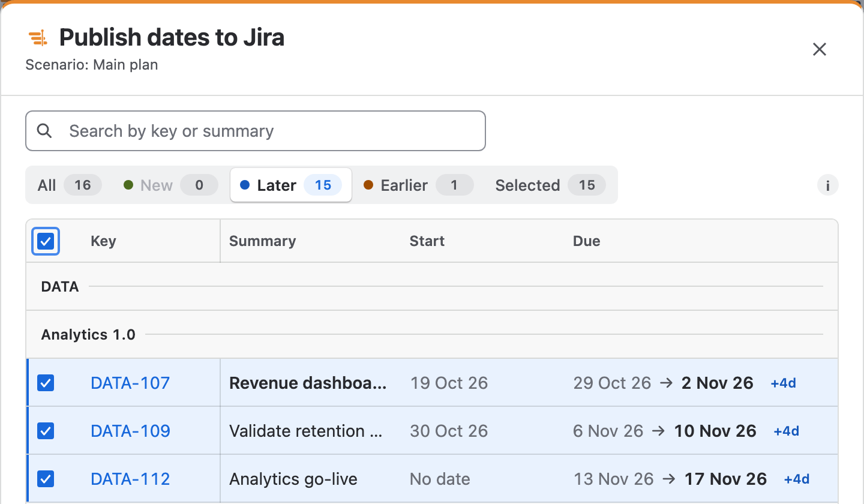Click the Start column header
This screenshot has width=864, height=504.
(x=427, y=241)
